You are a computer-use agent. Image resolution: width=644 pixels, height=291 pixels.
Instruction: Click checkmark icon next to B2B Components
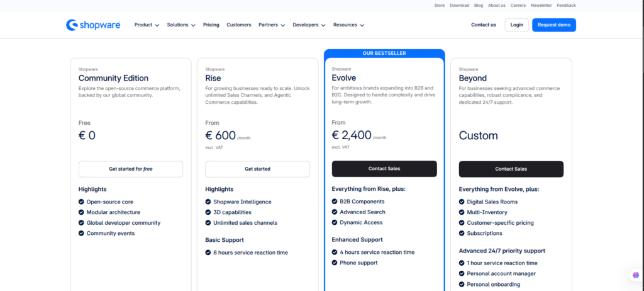(x=335, y=202)
